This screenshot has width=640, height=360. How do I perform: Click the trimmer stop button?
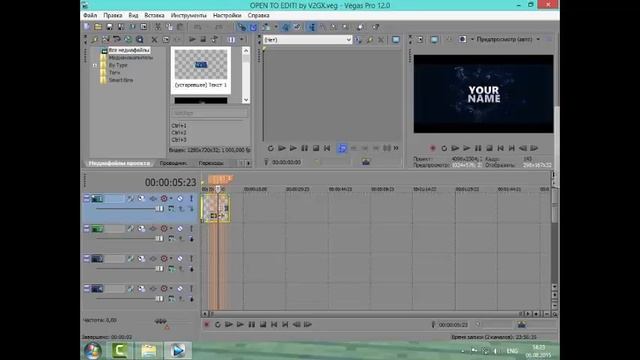[x=316, y=148]
